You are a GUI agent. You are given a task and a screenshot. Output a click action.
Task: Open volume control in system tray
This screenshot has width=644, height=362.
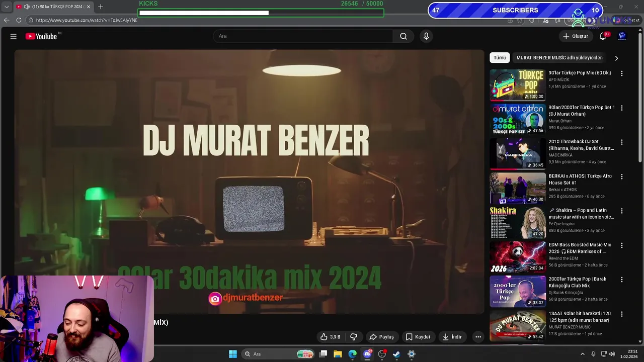click(612, 354)
